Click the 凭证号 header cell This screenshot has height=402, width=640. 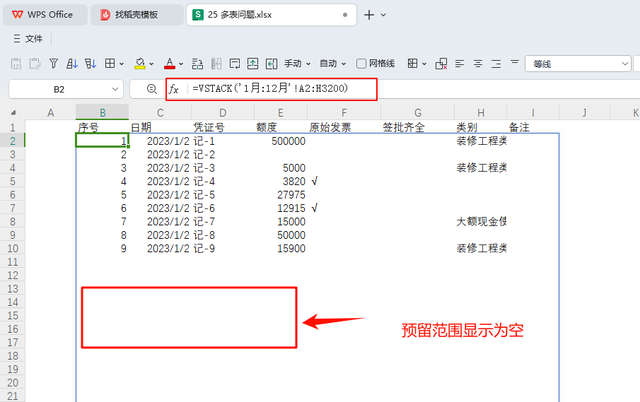pyautogui.click(x=223, y=127)
